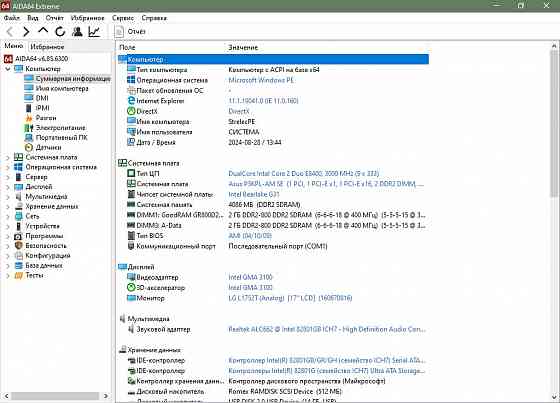Select the Системная память row

point(273,204)
